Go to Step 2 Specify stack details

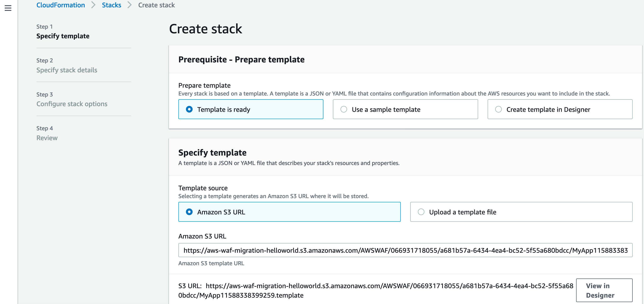(x=66, y=70)
